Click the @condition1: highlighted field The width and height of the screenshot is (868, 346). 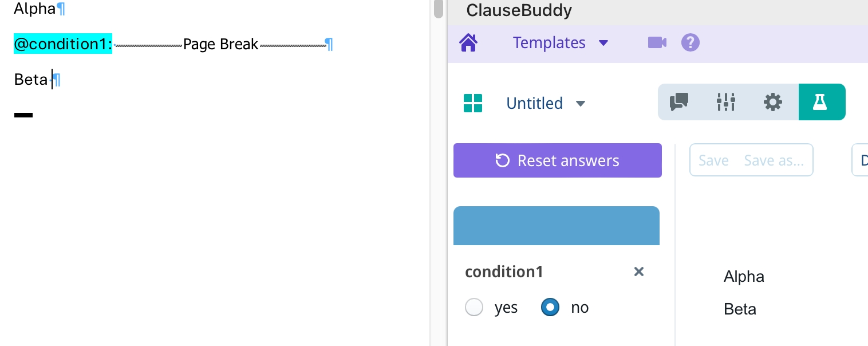(x=63, y=44)
